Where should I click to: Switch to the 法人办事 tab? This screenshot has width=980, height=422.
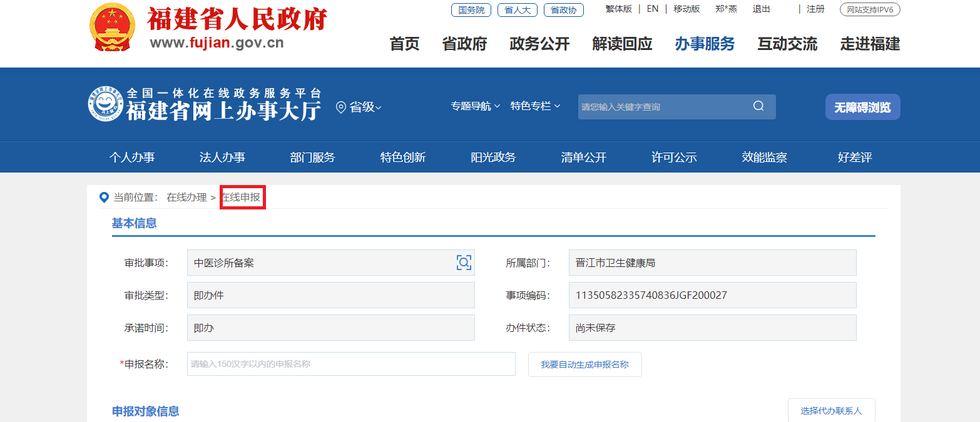pyautogui.click(x=222, y=158)
